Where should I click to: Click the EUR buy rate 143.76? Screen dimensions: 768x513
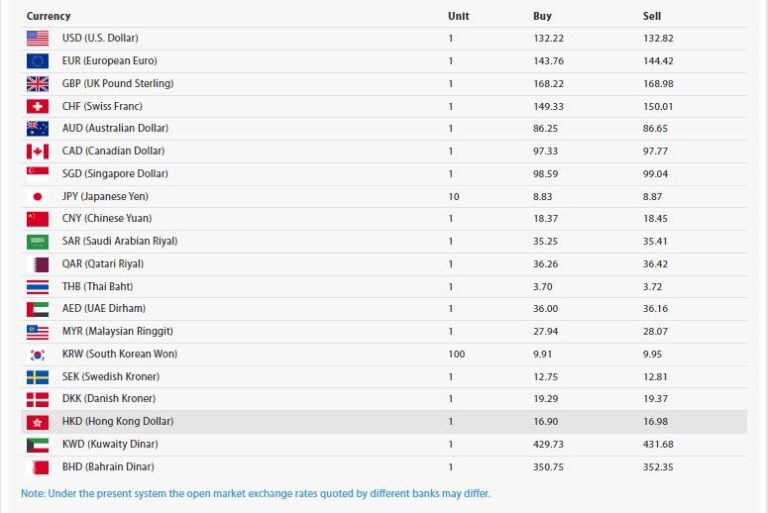pos(549,61)
